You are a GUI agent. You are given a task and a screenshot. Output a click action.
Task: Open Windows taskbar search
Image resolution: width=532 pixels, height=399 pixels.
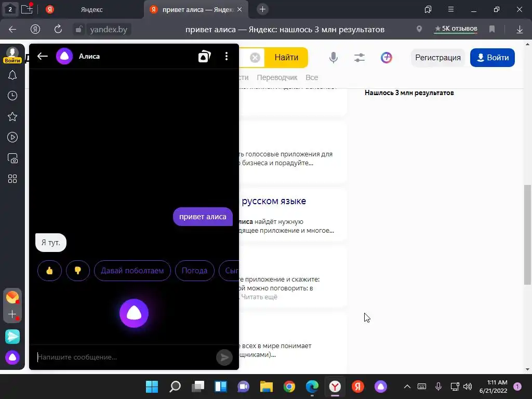[175, 387]
